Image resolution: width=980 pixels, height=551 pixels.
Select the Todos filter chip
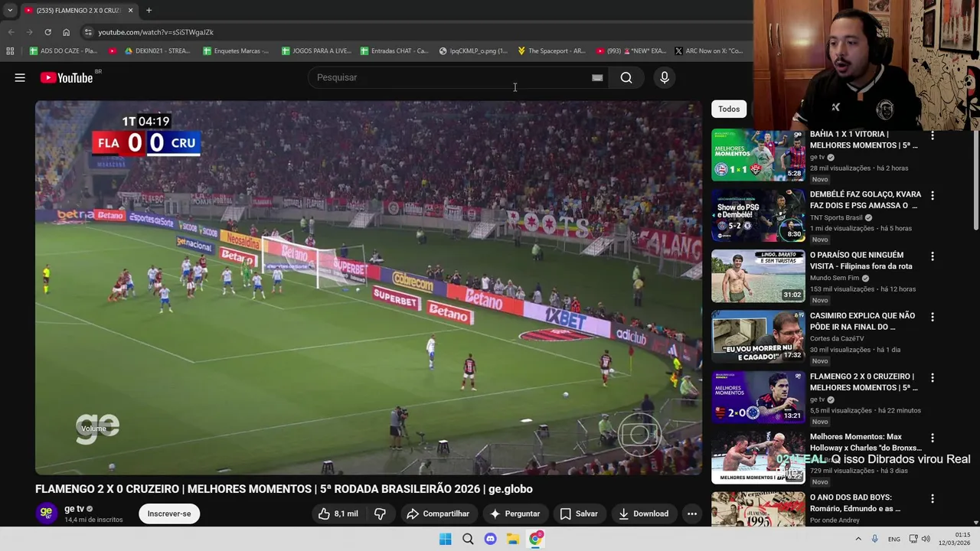pos(729,109)
